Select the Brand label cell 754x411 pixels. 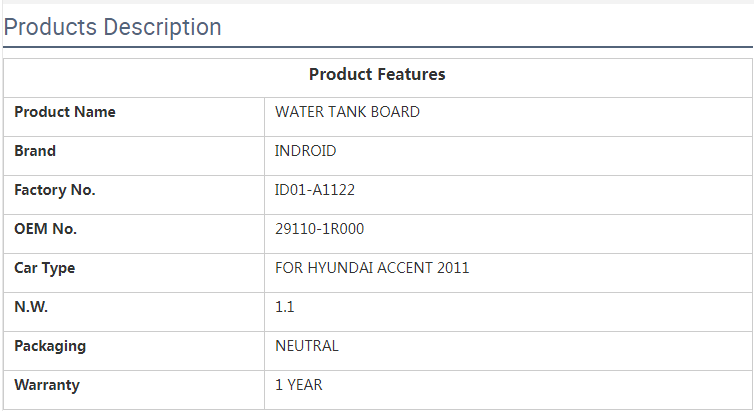[35, 151]
